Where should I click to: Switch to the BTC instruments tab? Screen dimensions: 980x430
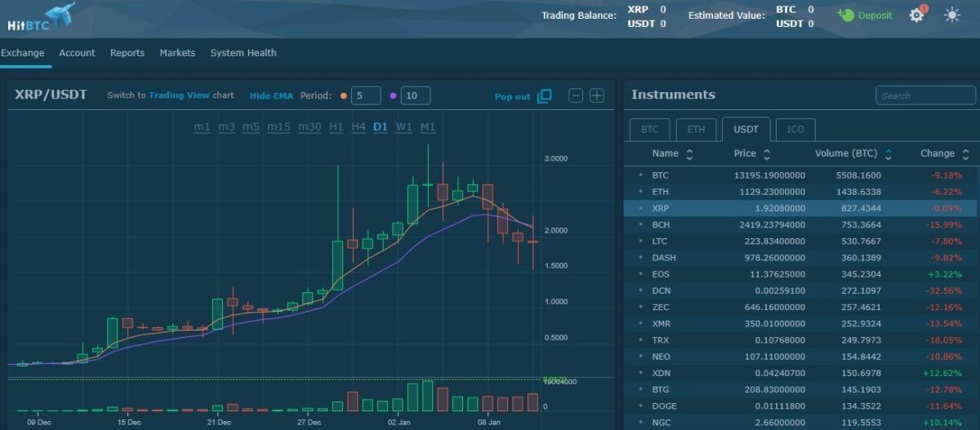click(x=649, y=129)
